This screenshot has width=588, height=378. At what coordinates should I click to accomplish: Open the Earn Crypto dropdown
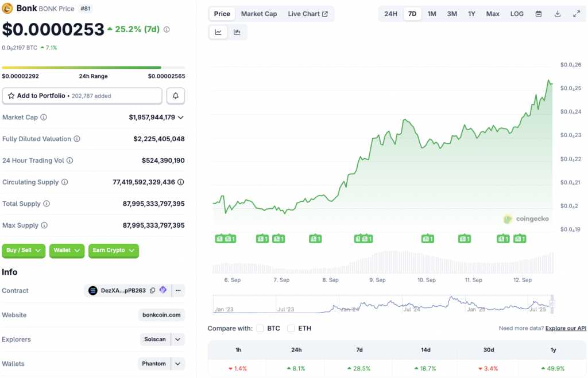(114, 250)
